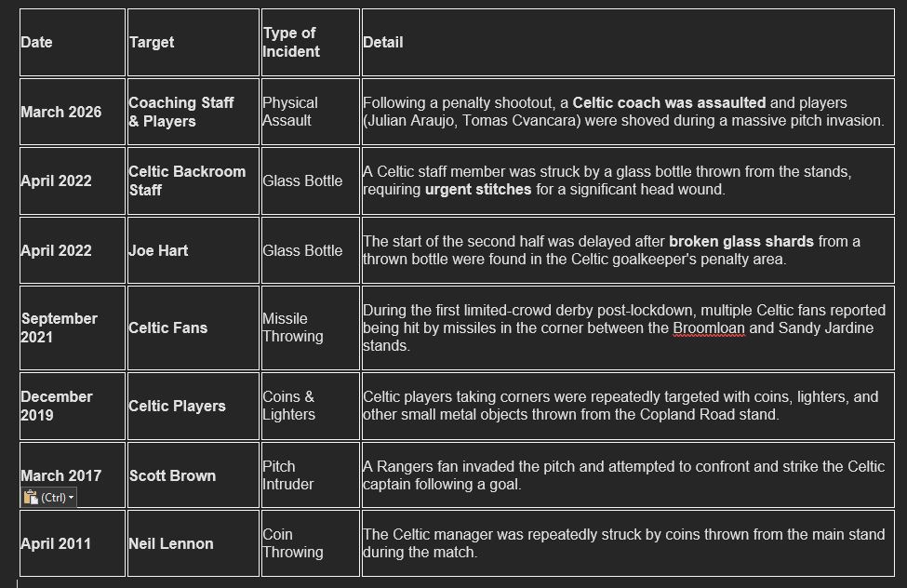This screenshot has width=907, height=588.
Task: Select the Missile Throwing incident cell
Action: 311,327
